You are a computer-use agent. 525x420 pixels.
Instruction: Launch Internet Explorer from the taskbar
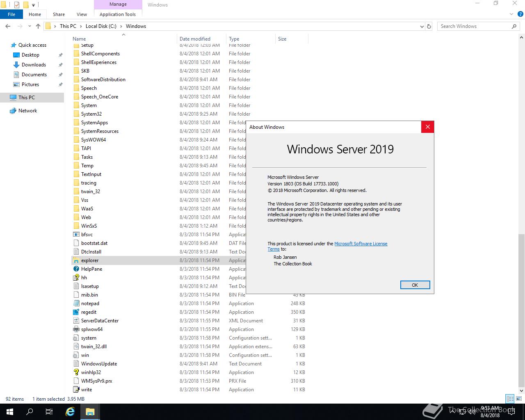click(x=70, y=412)
